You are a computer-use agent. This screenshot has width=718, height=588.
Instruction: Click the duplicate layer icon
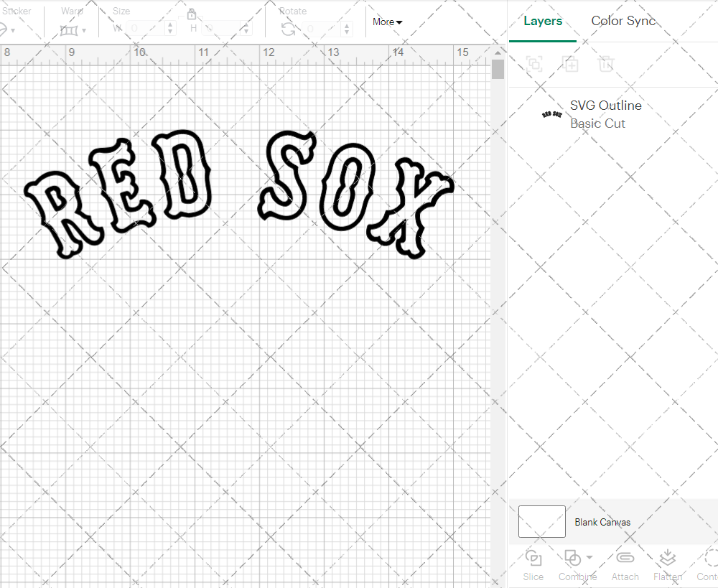(x=571, y=64)
